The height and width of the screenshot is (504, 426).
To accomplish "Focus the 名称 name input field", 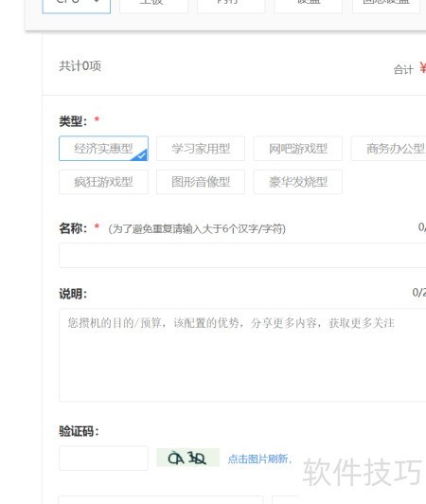I will [242, 255].
